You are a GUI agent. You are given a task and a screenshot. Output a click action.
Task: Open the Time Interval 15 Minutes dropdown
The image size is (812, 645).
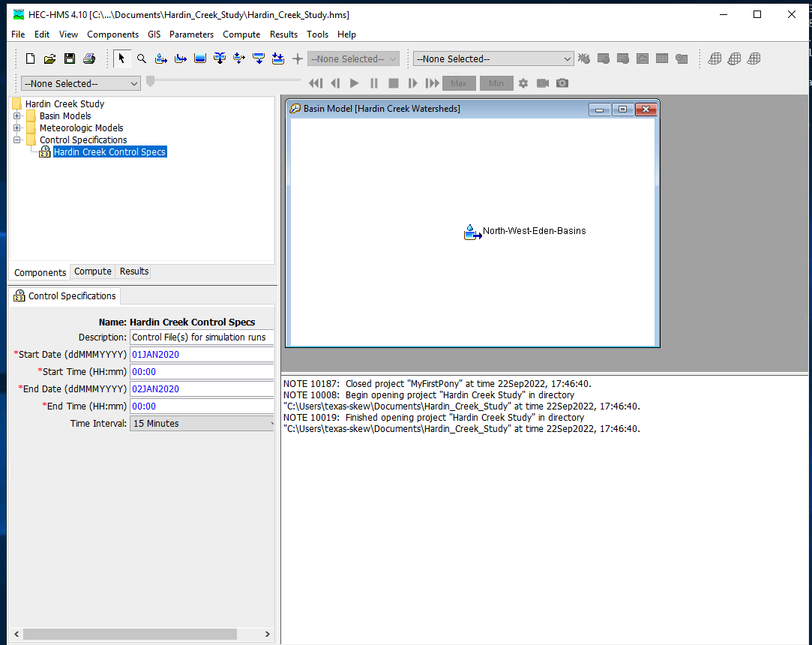(202, 423)
